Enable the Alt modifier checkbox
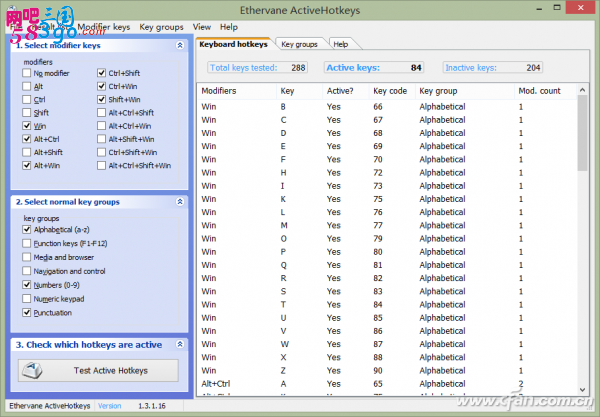This screenshot has width=600, height=417. tap(26, 86)
